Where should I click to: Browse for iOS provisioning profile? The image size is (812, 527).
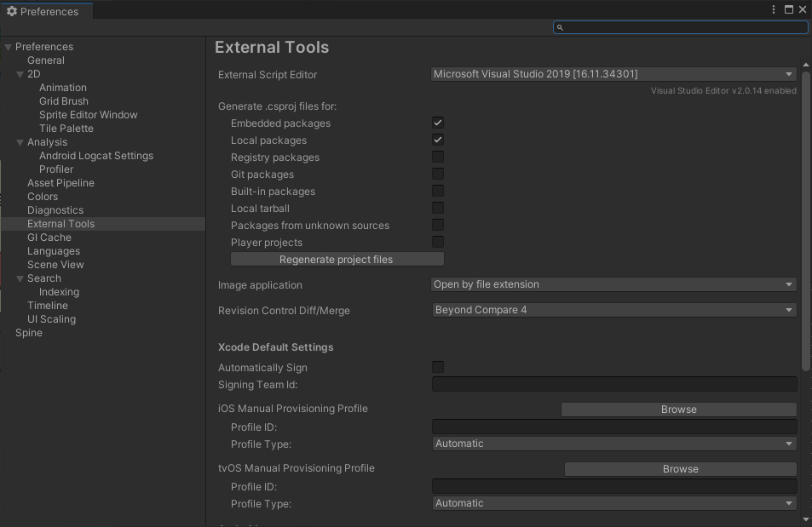[679, 410]
